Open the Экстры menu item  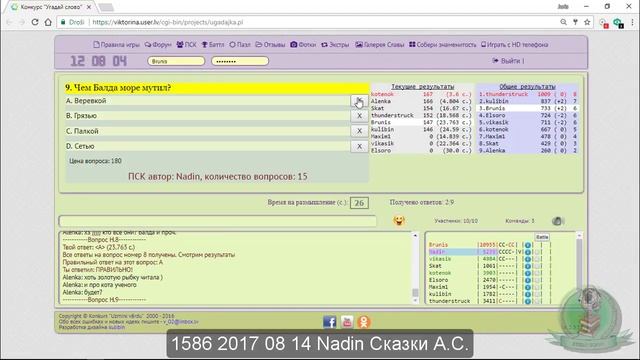coord(335,44)
